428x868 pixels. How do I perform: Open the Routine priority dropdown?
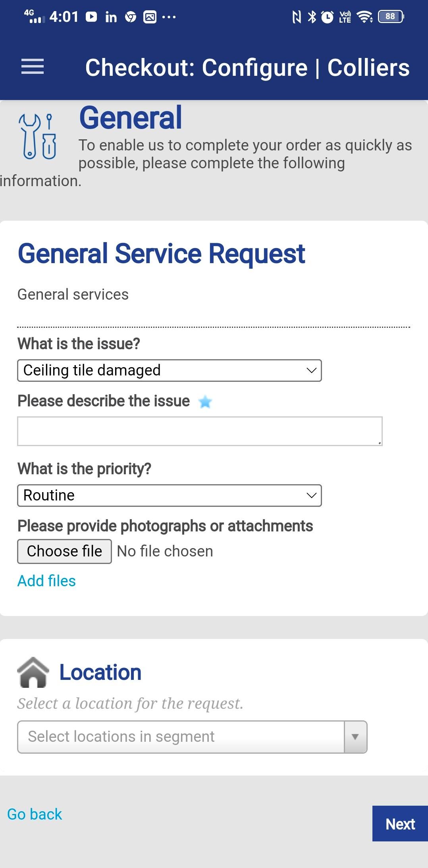pos(170,495)
